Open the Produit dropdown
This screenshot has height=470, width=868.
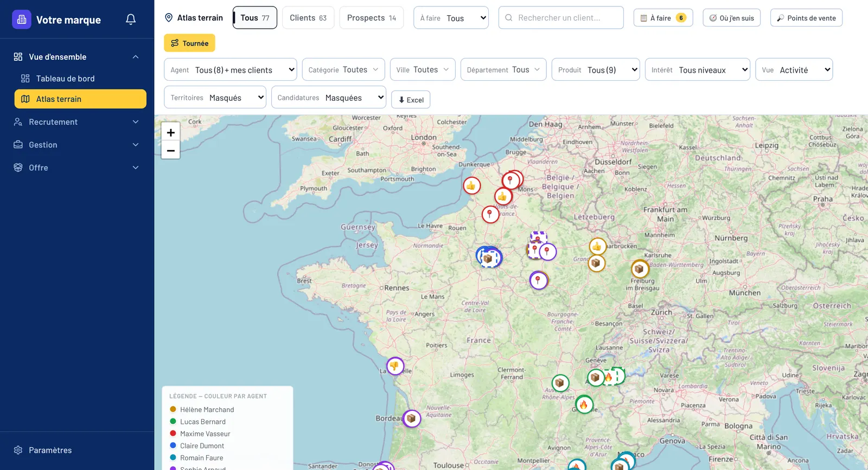[596, 69]
